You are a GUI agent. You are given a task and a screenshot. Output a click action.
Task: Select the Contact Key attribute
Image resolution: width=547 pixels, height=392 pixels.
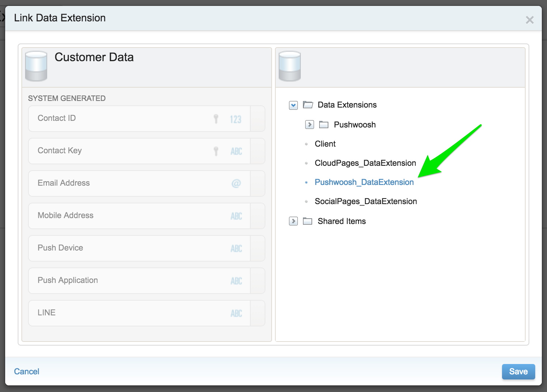tap(147, 151)
